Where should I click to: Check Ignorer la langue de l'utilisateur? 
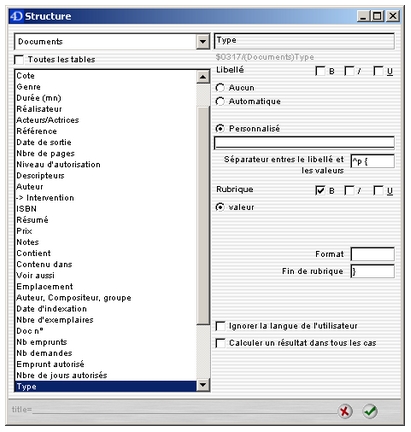[x=220, y=326]
